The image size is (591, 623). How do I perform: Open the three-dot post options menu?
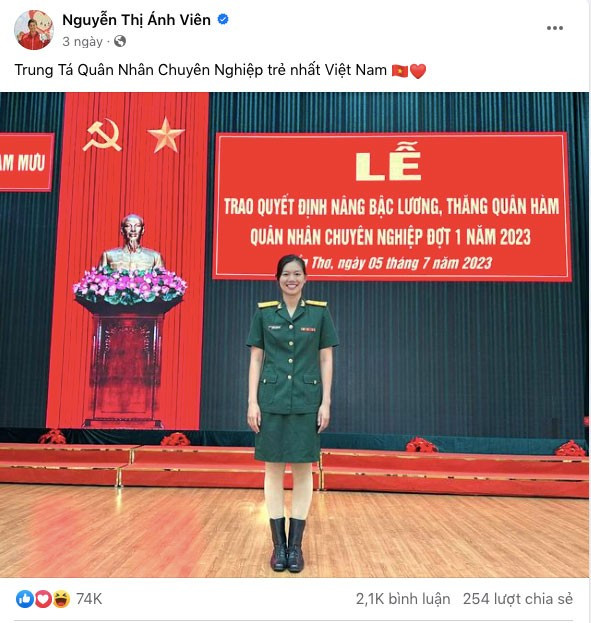[x=554, y=28]
